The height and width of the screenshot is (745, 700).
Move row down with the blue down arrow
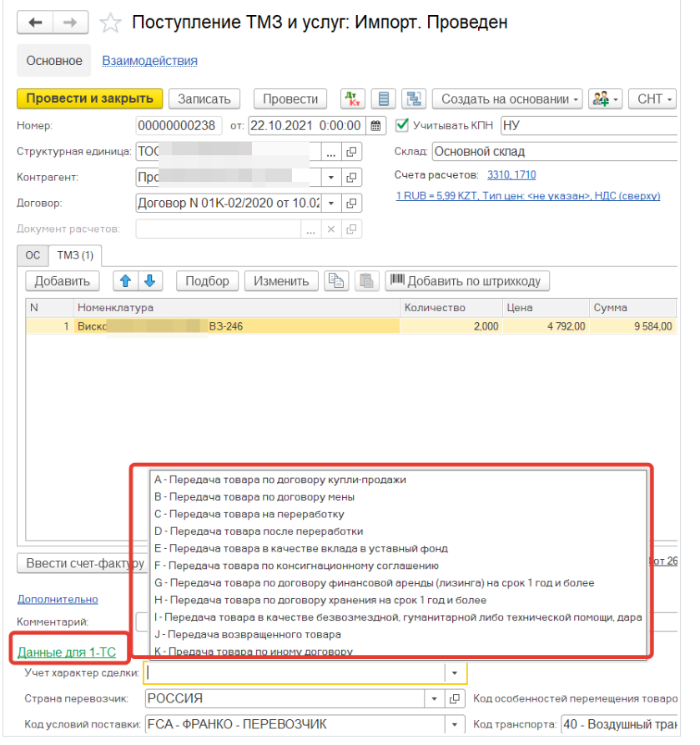coord(152,281)
